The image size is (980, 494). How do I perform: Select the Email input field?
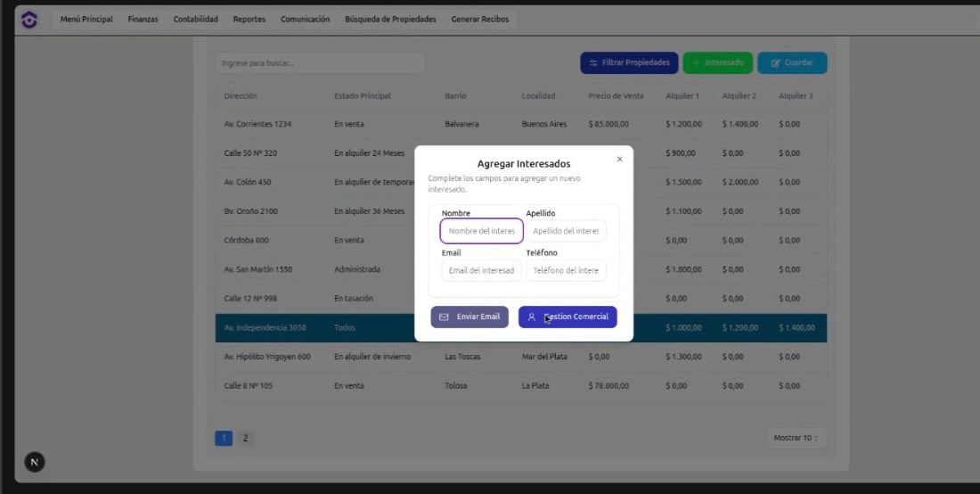click(481, 270)
